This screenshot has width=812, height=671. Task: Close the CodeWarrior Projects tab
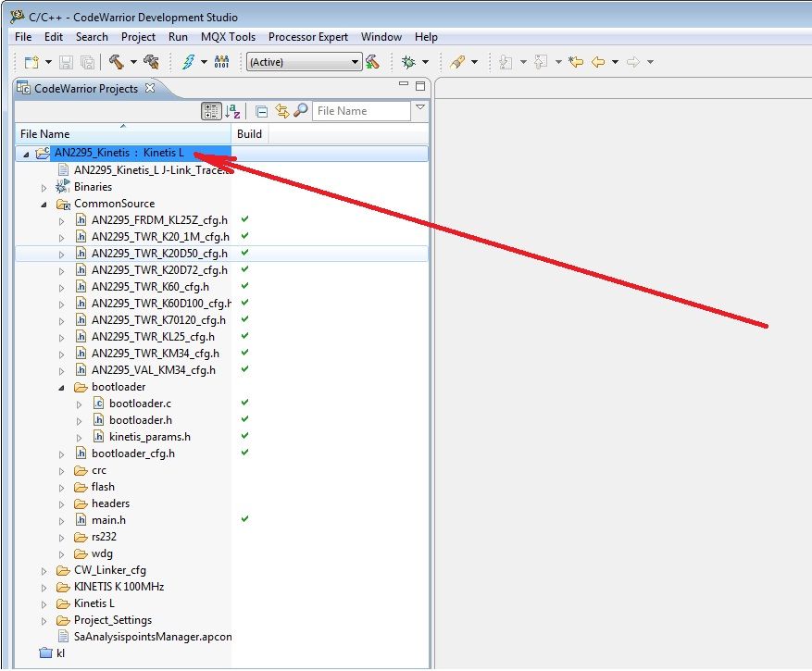tap(150, 88)
